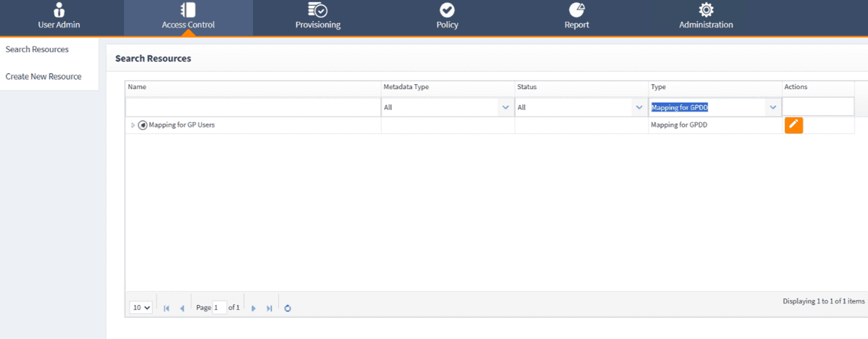Click the User Admin person icon
The width and height of the screenshot is (868, 339).
tap(59, 10)
